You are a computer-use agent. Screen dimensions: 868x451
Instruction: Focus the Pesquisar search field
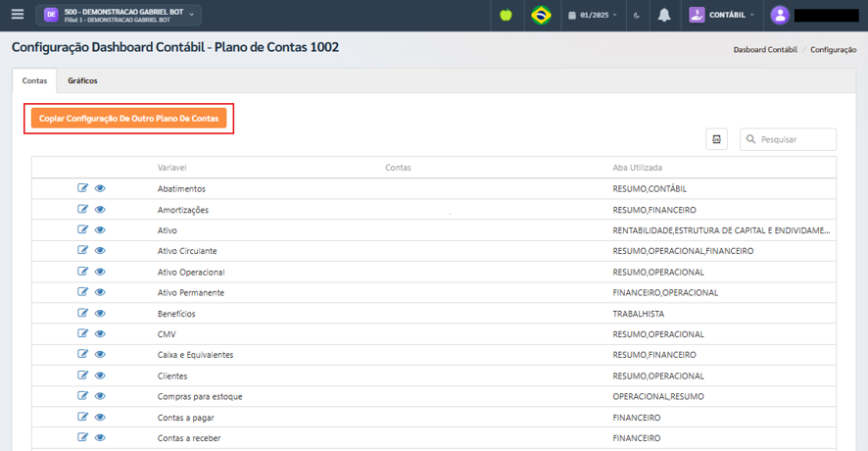pyautogui.click(x=788, y=139)
